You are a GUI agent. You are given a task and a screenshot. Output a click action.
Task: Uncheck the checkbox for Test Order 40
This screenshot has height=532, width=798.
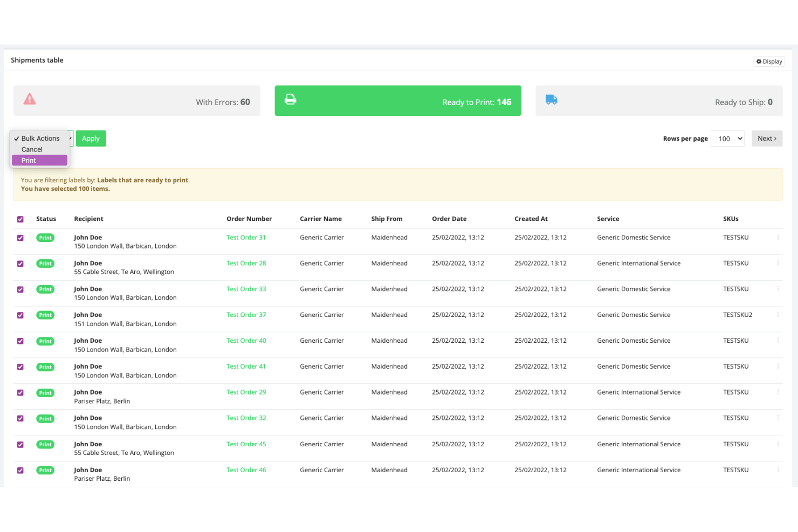click(x=20, y=341)
